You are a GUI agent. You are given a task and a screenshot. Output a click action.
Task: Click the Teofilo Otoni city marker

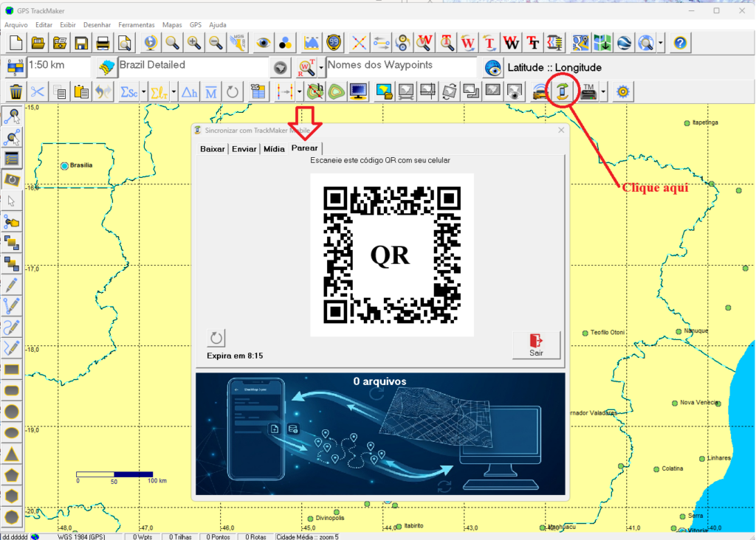click(x=585, y=333)
